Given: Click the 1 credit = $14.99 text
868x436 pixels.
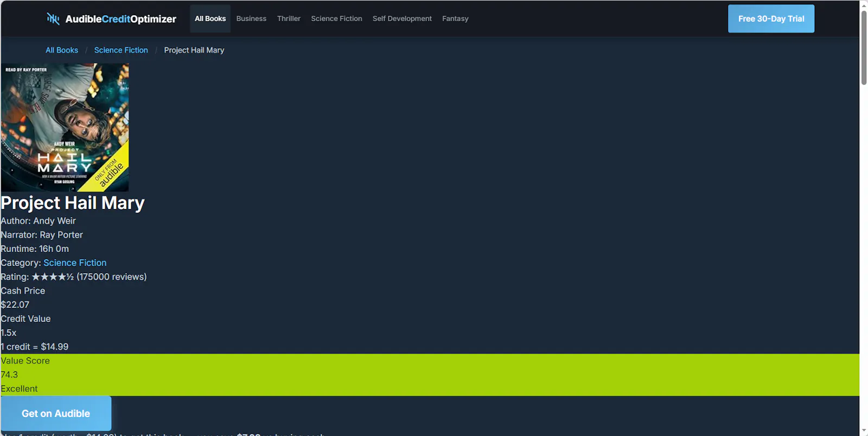Looking at the screenshot, I should point(35,347).
